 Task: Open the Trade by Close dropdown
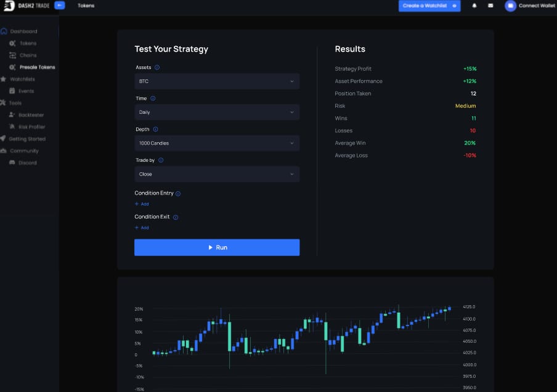(217, 174)
